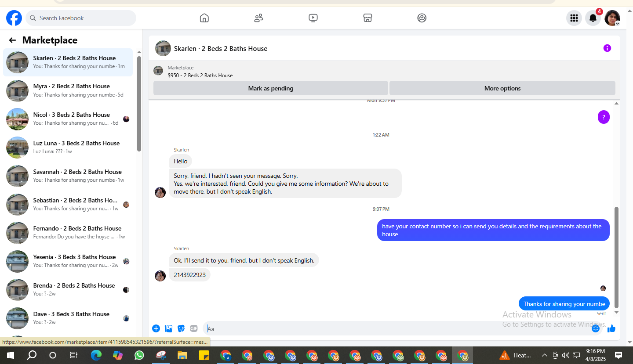The width and height of the screenshot is (633, 364).
Task: Open more actions plus icon in composer
Action: (x=156, y=328)
